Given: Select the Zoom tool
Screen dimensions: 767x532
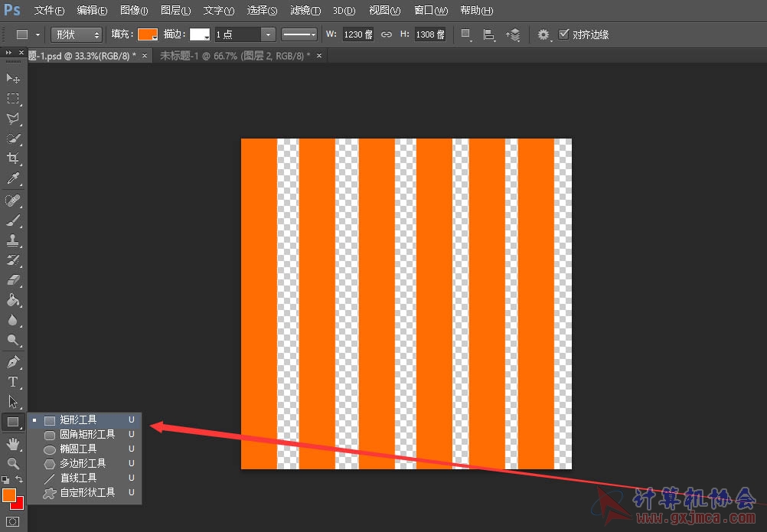Looking at the screenshot, I should (x=13, y=463).
